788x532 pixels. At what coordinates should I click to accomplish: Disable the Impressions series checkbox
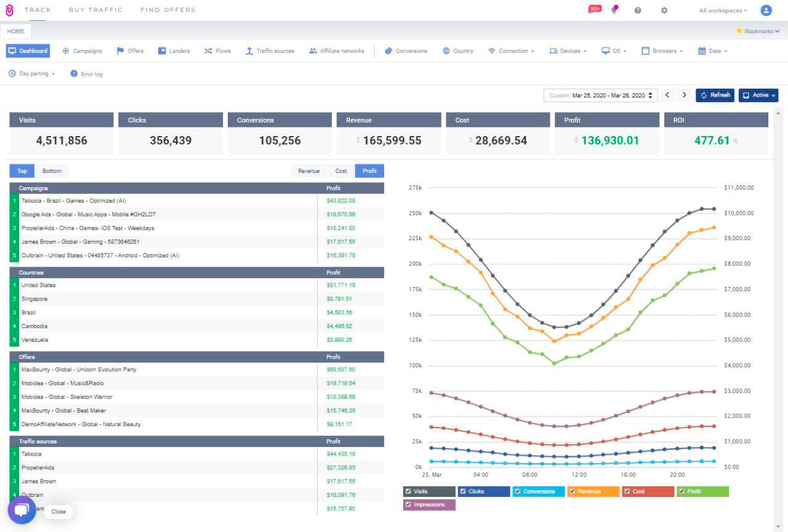pyautogui.click(x=408, y=505)
